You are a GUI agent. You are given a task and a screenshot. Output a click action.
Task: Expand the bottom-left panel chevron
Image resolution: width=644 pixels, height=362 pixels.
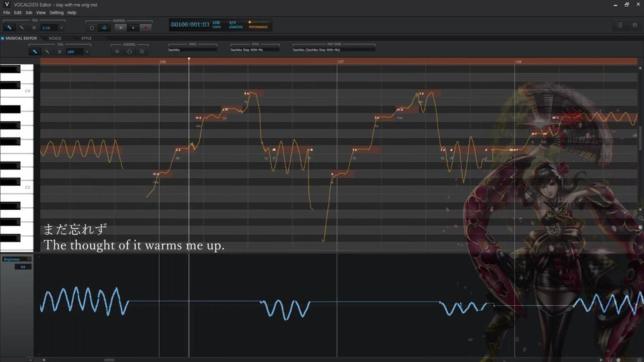(x=30, y=360)
